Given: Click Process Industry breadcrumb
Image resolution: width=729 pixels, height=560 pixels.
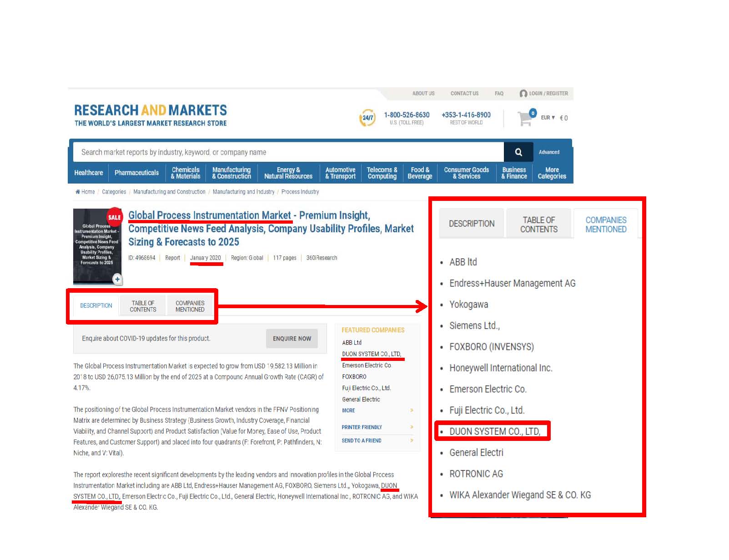Looking at the screenshot, I should click(x=300, y=192).
